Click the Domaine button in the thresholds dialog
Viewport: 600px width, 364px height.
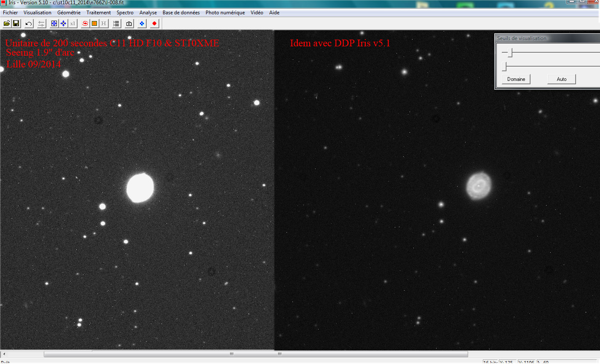[x=516, y=79]
